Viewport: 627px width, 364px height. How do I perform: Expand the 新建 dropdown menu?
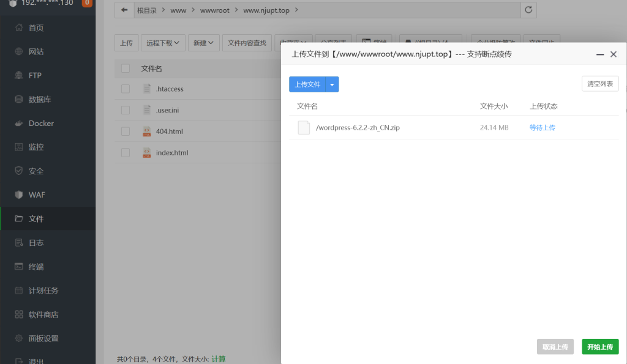[203, 43]
